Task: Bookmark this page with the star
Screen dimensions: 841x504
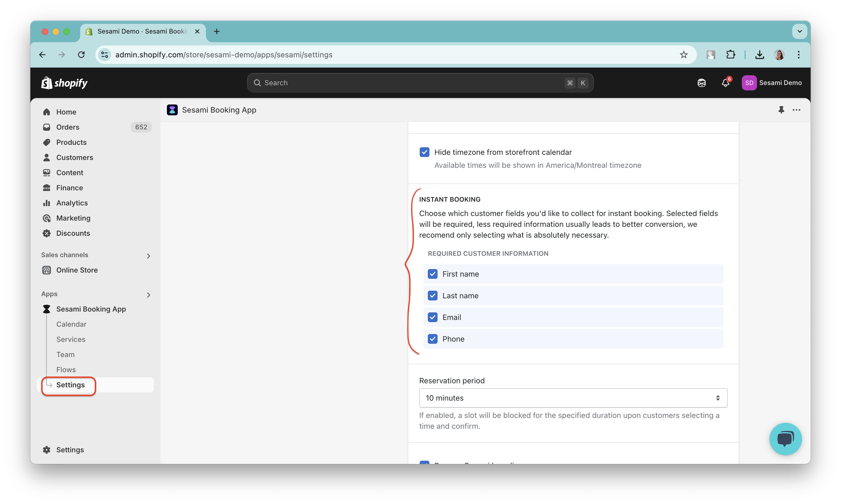Action: [x=684, y=55]
